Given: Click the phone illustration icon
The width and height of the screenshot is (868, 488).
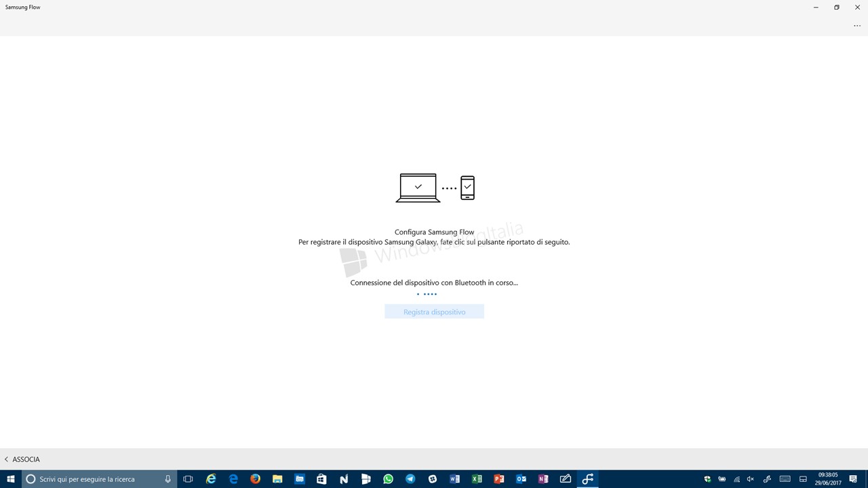Looking at the screenshot, I should [467, 188].
